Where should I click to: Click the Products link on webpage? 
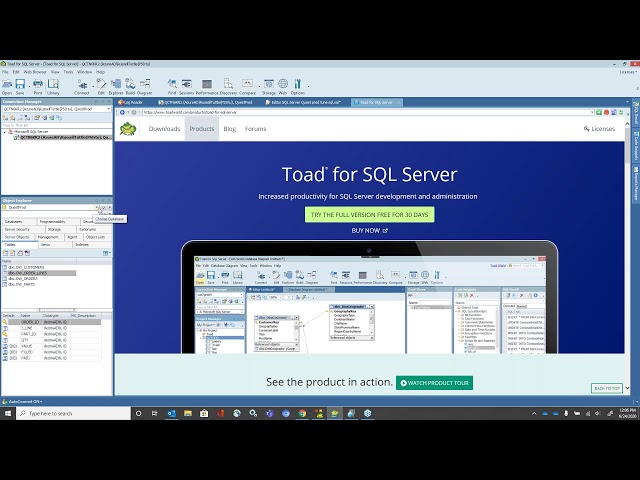202,129
